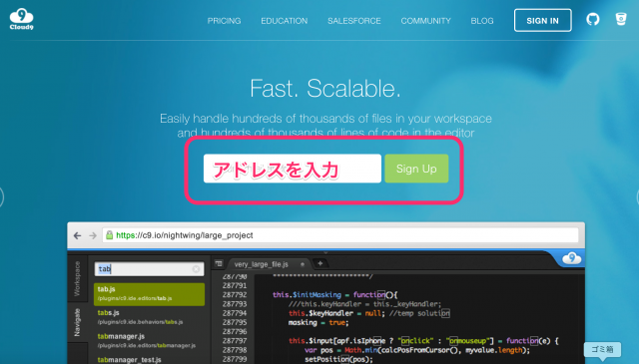Open the Community page
The height and width of the screenshot is (364, 639).
(x=426, y=21)
